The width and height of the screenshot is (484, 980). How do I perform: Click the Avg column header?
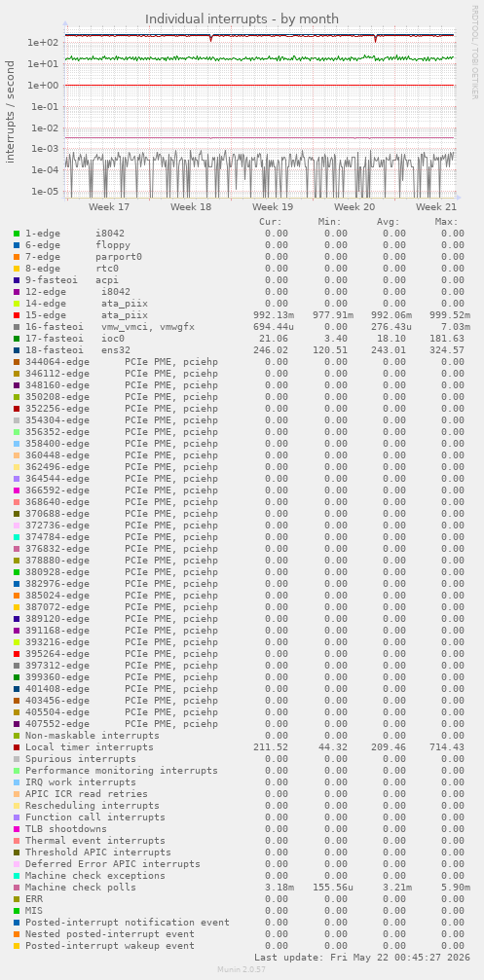[388, 221]
